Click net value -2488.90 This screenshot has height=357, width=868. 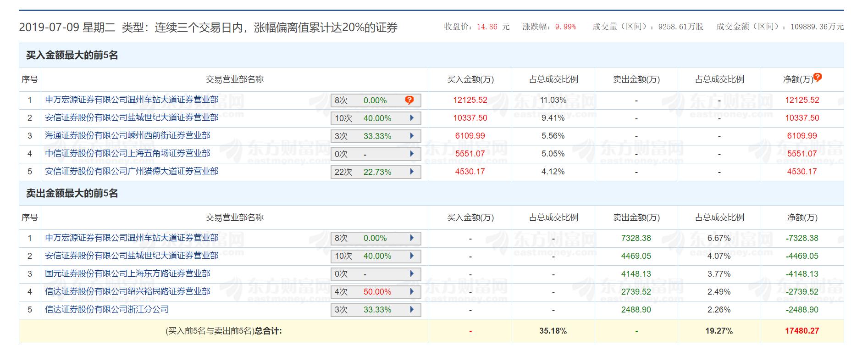coord(802,310)
